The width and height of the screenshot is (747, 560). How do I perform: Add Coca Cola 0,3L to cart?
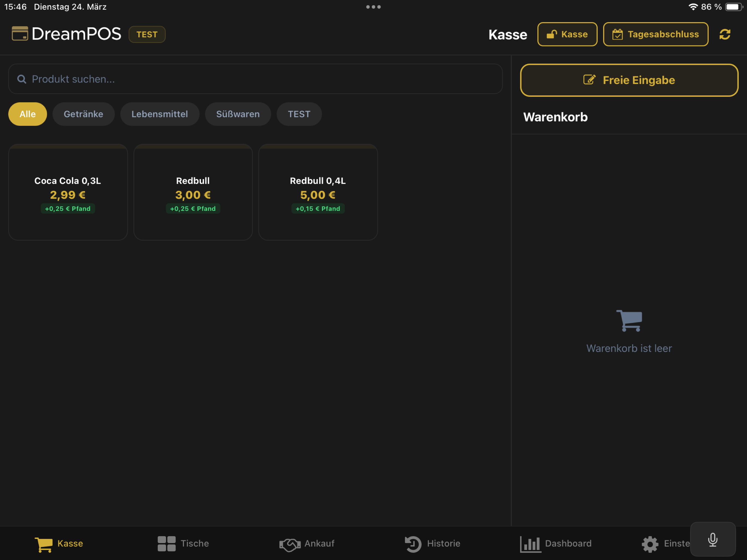(x=68, y=192)
